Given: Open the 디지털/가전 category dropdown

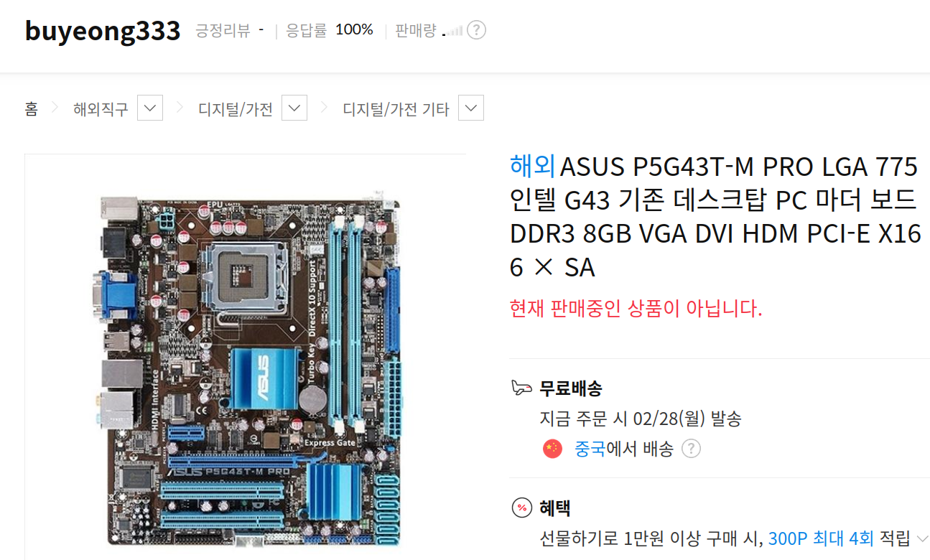Looking at the screenshot, I should (294, 108).
